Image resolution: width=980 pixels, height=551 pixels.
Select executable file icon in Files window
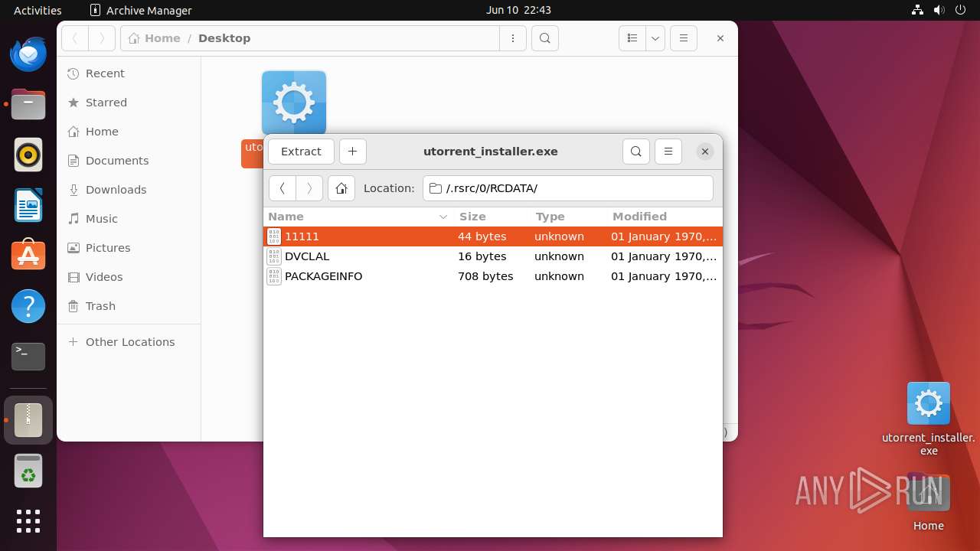[x=294, y=103]
